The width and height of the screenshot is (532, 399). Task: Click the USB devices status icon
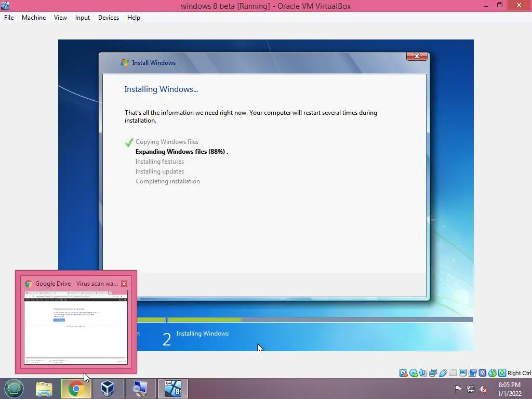443,373
